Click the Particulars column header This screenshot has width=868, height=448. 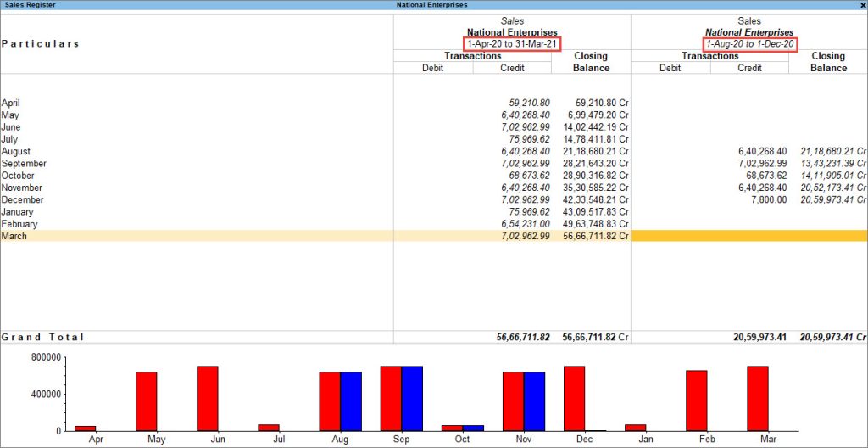click(41, 43)
